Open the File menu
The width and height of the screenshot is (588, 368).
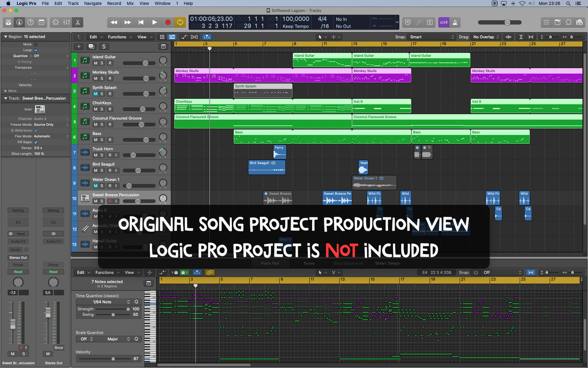[x=45, y=3]
